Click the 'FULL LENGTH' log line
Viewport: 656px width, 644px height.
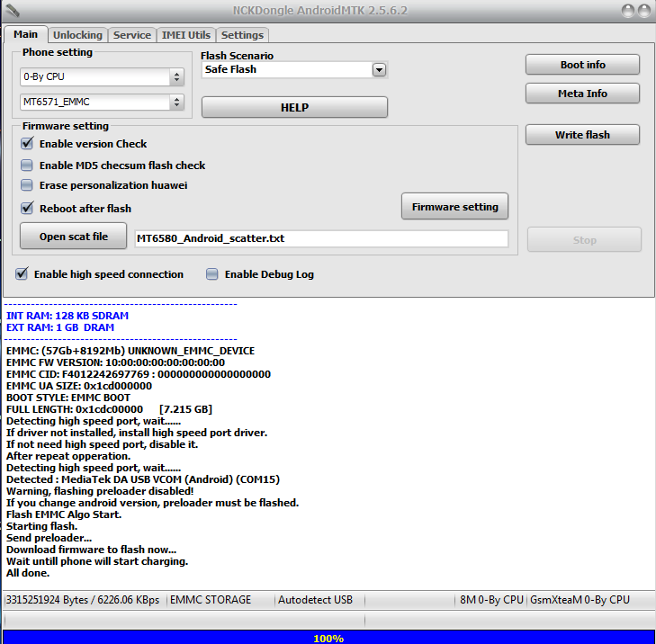coord(109,409)
